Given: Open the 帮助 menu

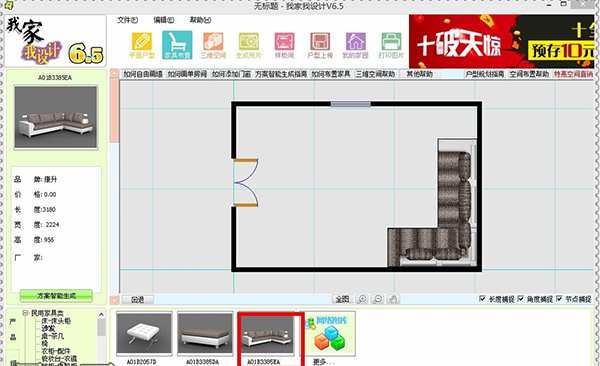Looking at the screenshot, I should click(200, 20).
